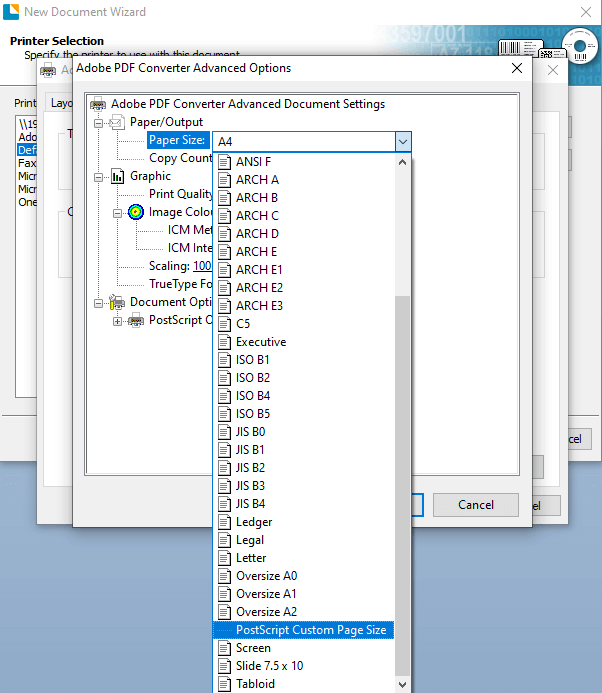Click the Slide 7.5 x 10 page icon
The height and width of the screenshot is (693, 602).
(x=225, y=666)
